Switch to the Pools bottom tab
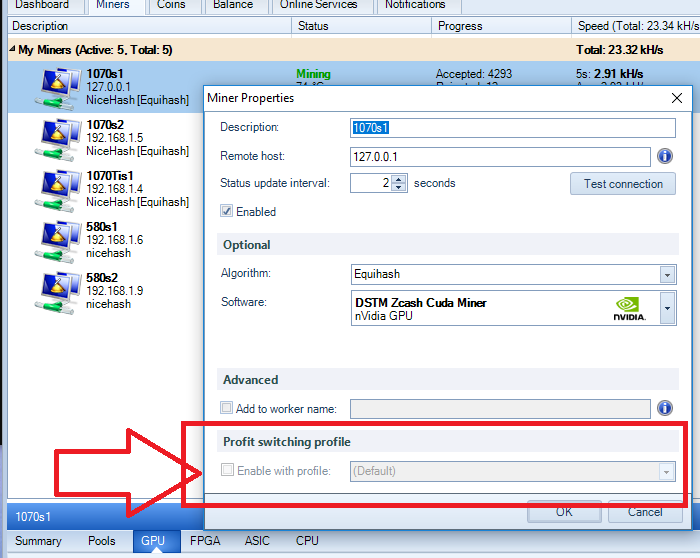This screenshot has height=558, width=700. pyautogui.click(x=102, y=541)
